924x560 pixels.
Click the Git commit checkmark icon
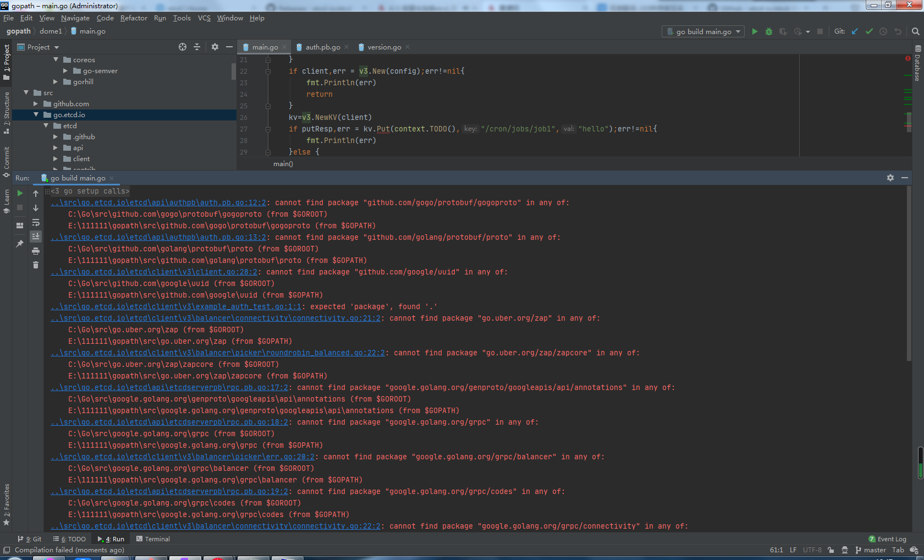[869, 32]
